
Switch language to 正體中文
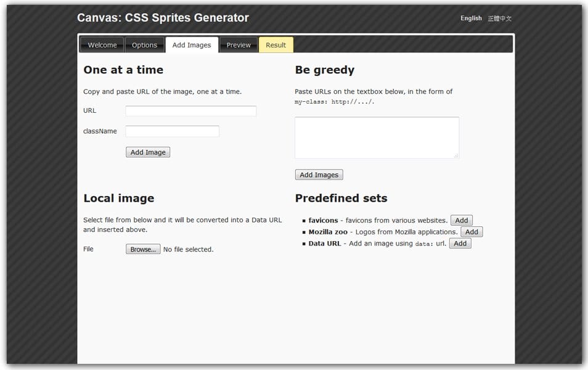click(500, 18)
